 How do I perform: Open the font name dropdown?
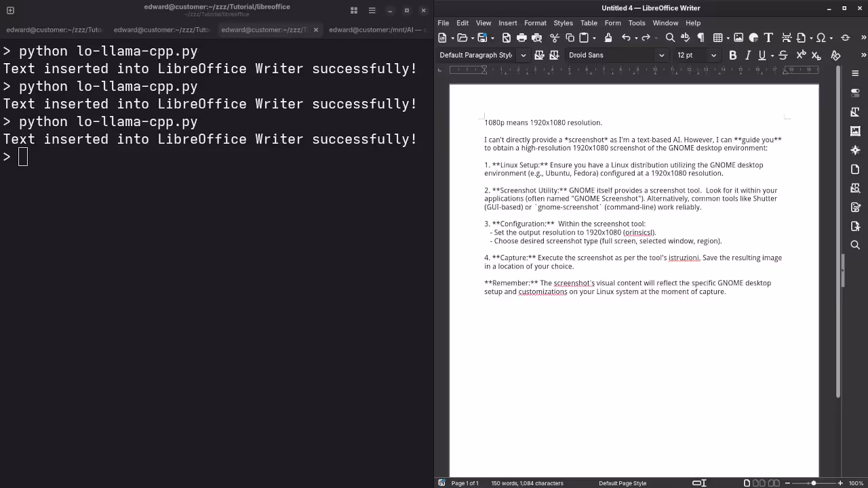click(x=661, y=55)
